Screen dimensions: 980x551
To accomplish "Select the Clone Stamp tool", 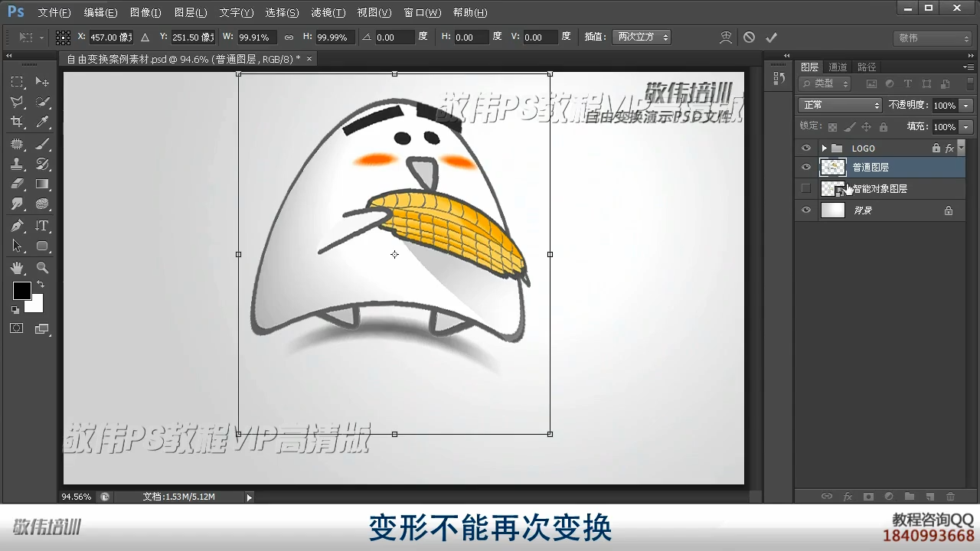I will [x=17, y=164].
